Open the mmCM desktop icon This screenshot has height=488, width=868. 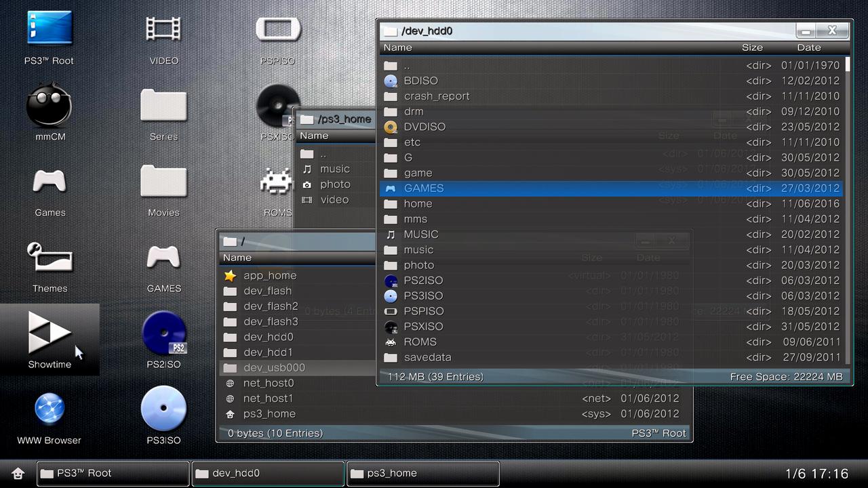click(x=50, y=107)
